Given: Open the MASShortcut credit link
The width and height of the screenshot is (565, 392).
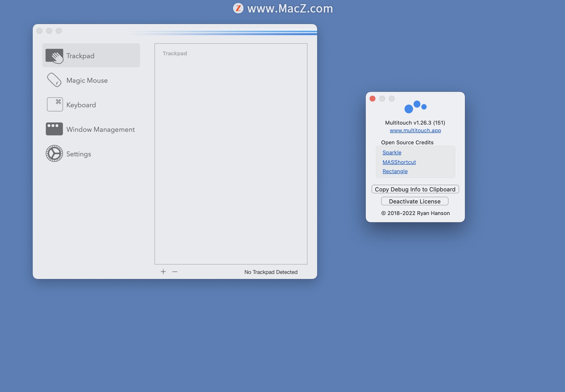Looking at the screenshot, I should click(399, 162).
